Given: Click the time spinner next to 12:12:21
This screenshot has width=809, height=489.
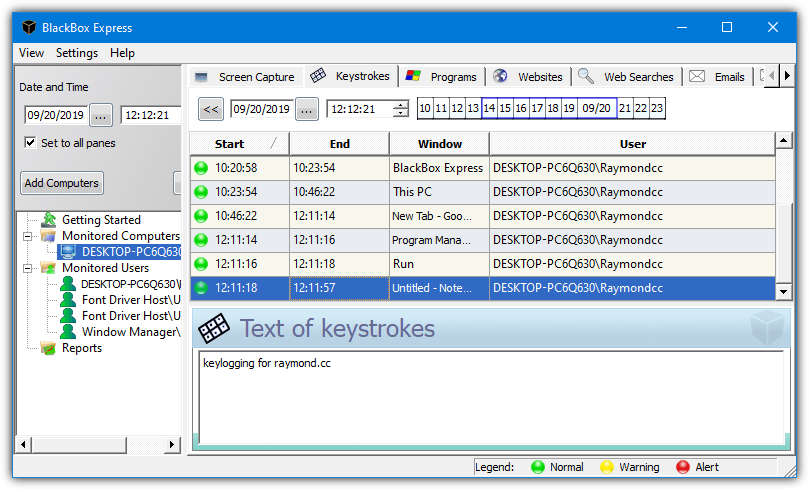Looking at the screenshot, I should [x=400, y=109].
